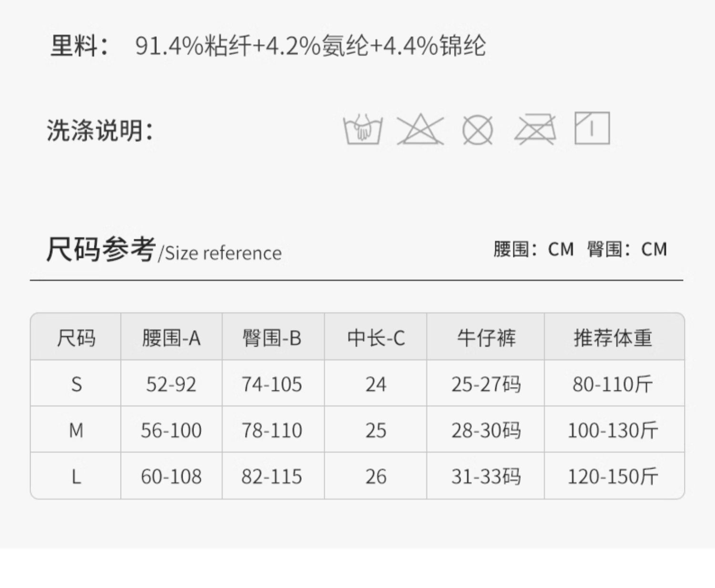Click the hand wash care symbol
Image resolution: width=715 pixels, height=588 pixels.
pyautogui.click(x=363, y=129)
